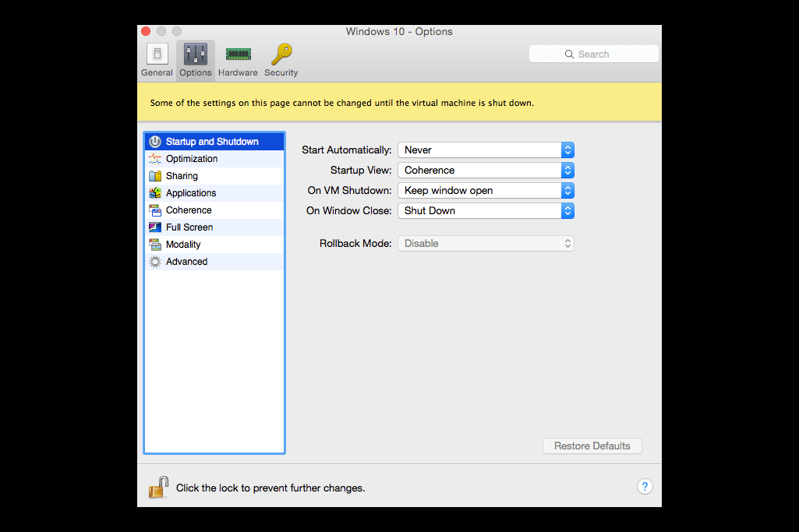
Task: Select Modality in the sidebar list
Action: pos(214,245)
